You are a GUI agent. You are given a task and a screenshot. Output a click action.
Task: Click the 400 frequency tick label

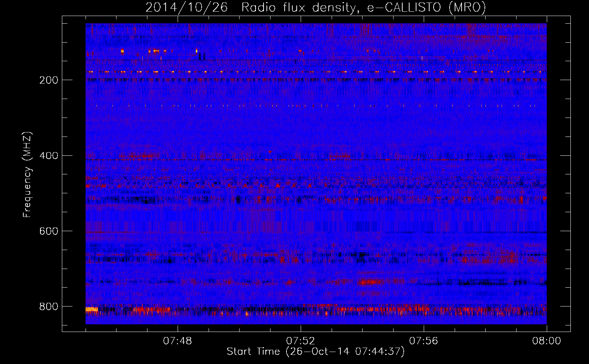(49, 156)
